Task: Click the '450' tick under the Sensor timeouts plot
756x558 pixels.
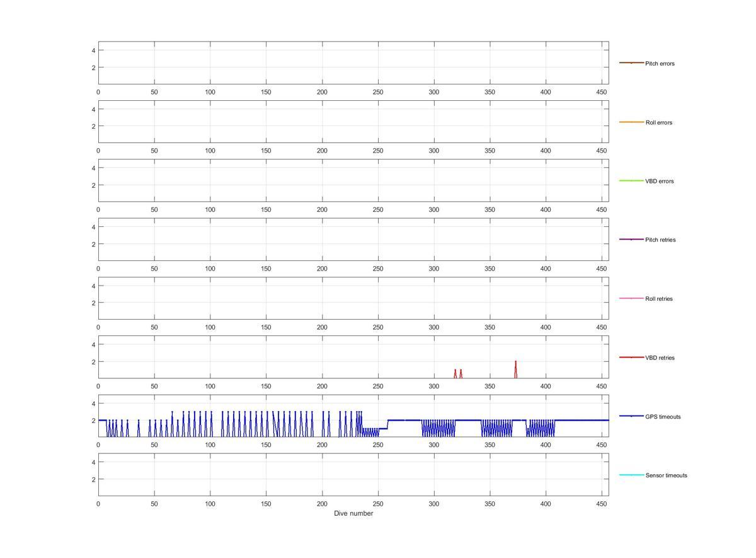Action: 602,504
